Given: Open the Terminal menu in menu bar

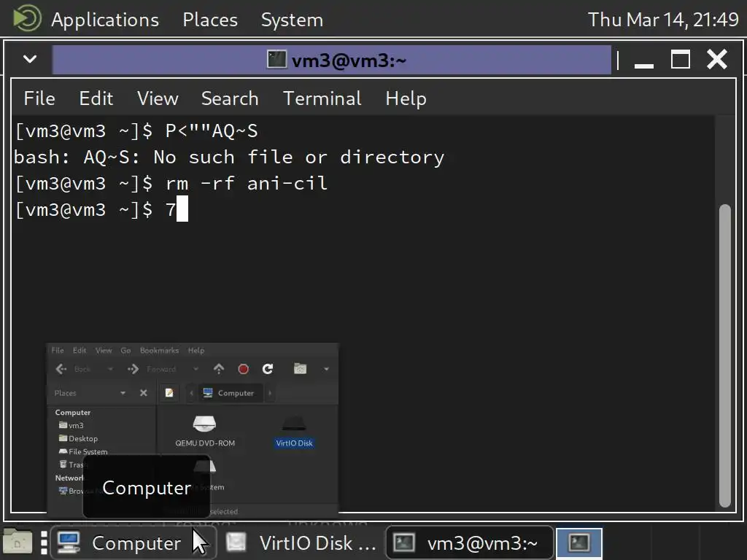Looking at the screenshot, I should click(x=322, y=98).
